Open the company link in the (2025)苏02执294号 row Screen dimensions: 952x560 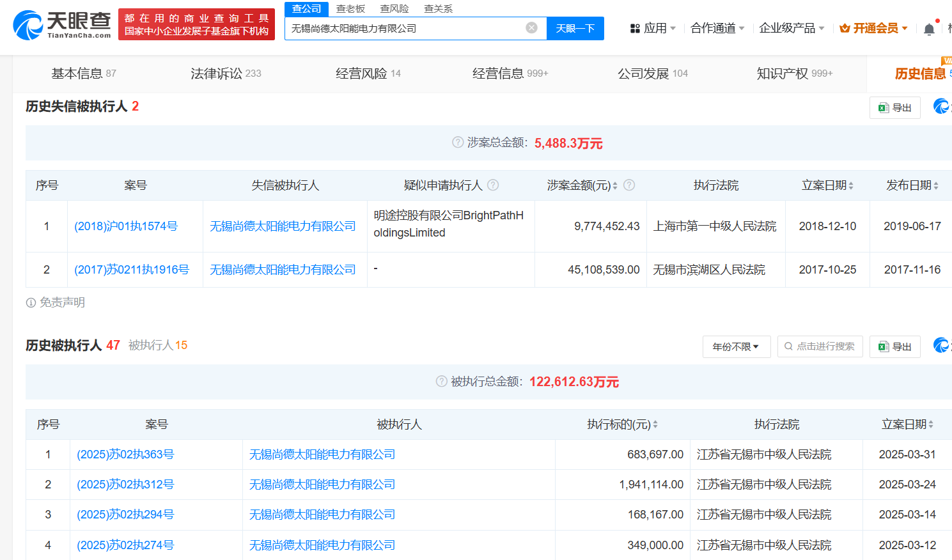point(322,515)
